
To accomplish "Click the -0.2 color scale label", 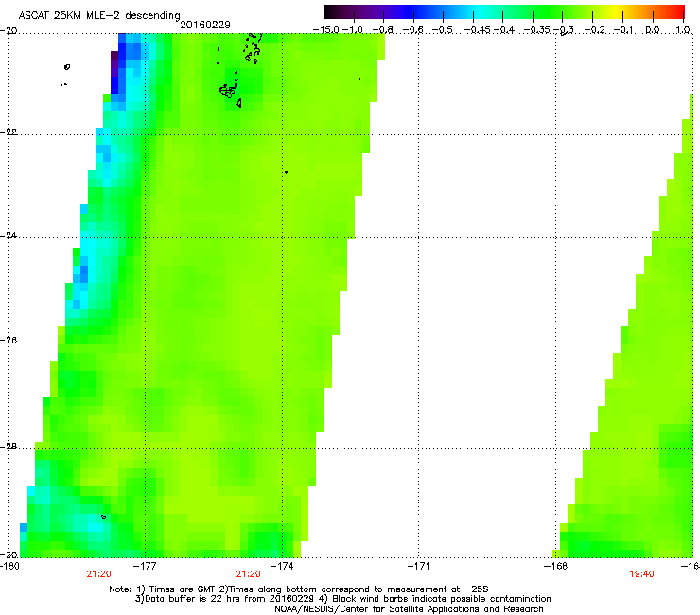I will pyautogui.click(x=595, y=30).
